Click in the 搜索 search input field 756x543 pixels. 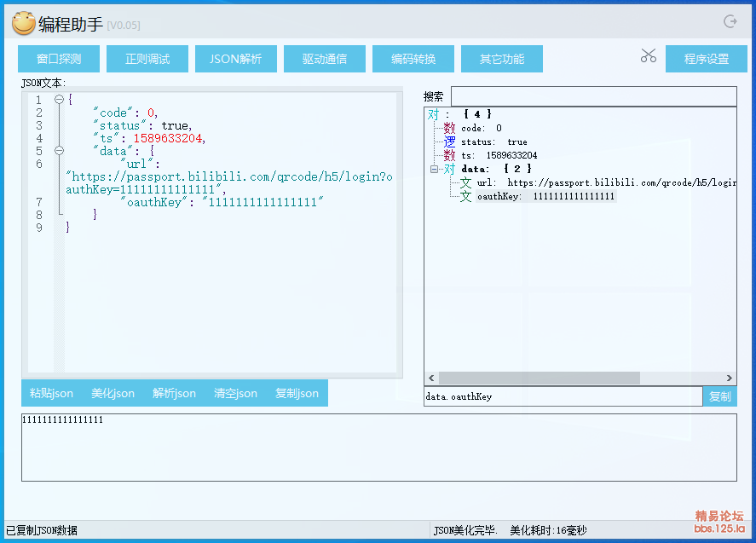[x=593, y=96]
